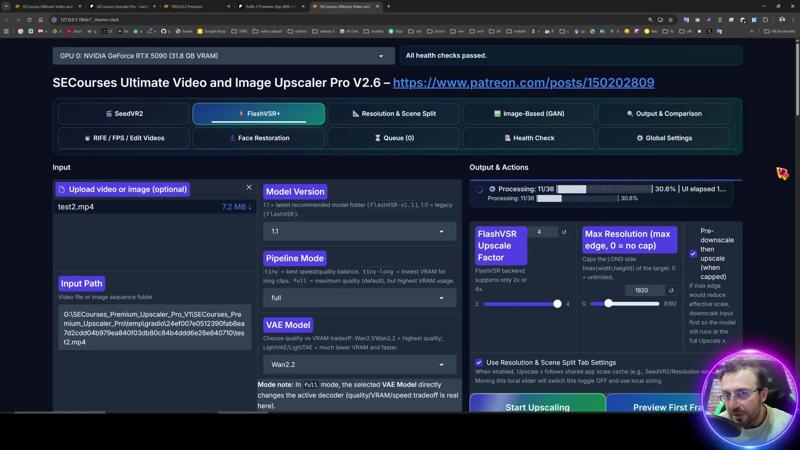Reload the page with the browser refresh icon
This screenshot has width=800, height=450.
coord(29,19)
